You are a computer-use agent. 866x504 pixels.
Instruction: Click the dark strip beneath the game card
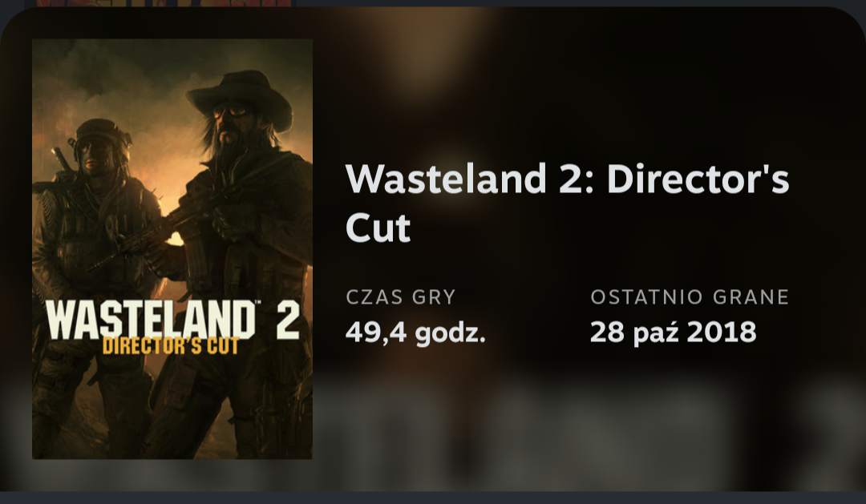click(x=433, y=498)
